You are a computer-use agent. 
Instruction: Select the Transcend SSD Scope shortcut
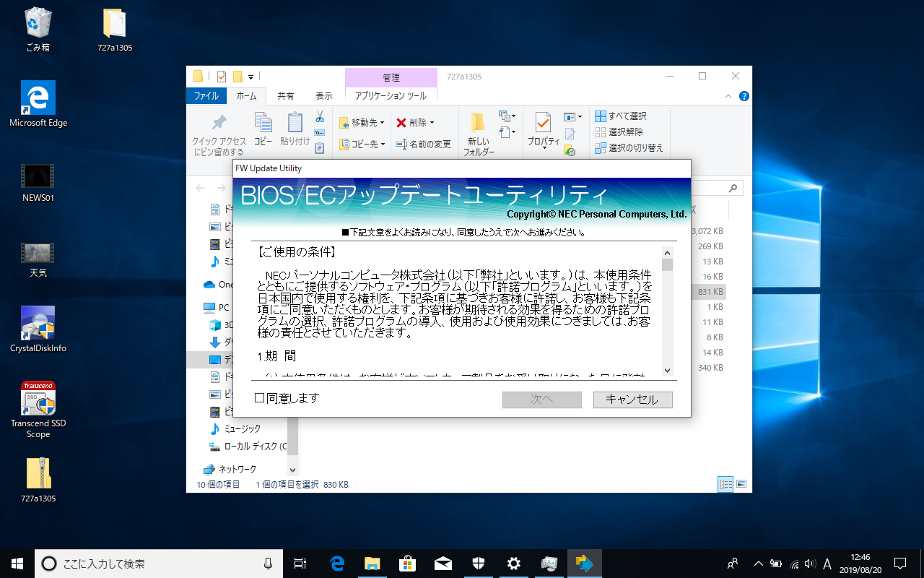38,410
